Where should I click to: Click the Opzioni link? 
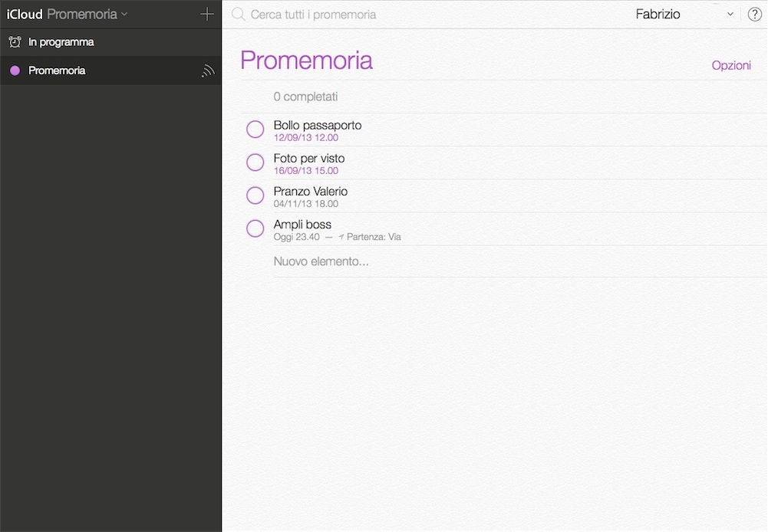(731, 65)
